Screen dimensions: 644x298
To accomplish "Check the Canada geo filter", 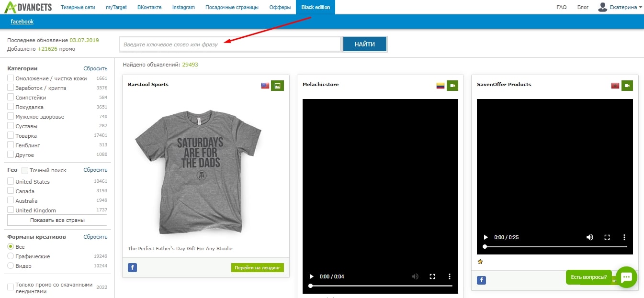I will pyautogui.click(x=11, y=191).
